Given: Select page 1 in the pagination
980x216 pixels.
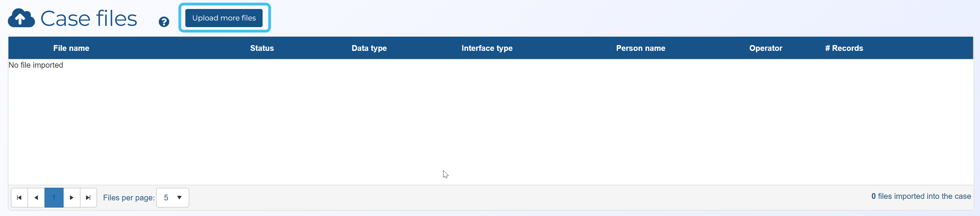Looking at the screenshot, I should click(54, 197).
